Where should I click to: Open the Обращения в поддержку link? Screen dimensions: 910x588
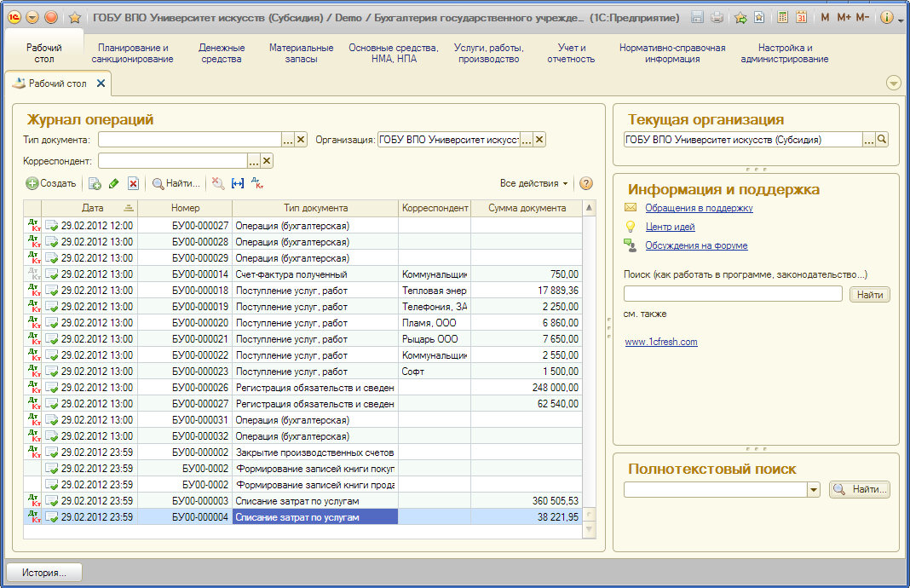[699, 208]
